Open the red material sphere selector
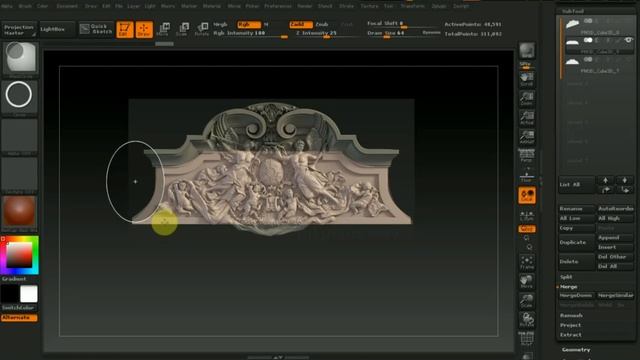The image size is (640, 360). [19, 213]
